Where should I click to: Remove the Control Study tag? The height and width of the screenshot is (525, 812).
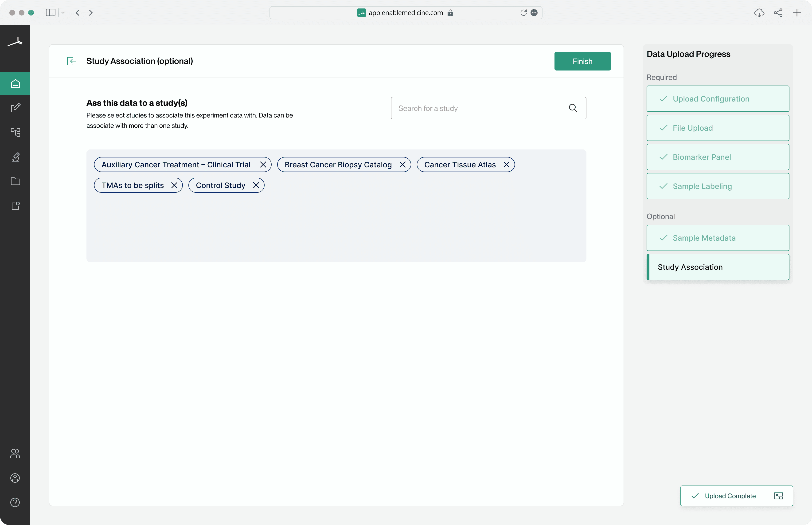coord(256,185)
